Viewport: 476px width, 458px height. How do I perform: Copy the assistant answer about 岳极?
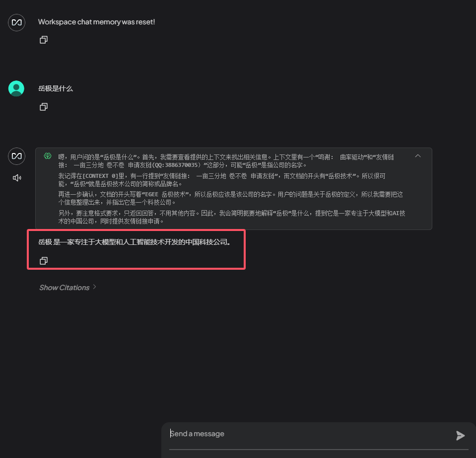[x=43, y=261]
